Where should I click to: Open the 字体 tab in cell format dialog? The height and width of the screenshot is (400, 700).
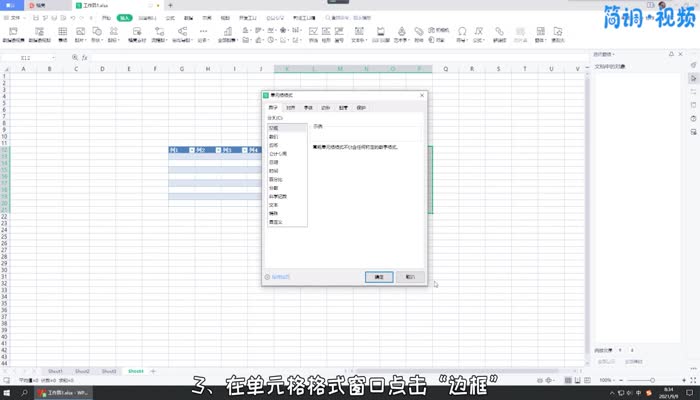pyautogui.click(x=308, y=107)
